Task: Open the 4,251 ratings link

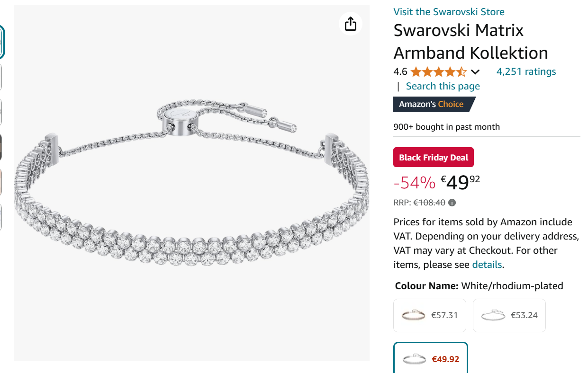Action: (526, 71)
